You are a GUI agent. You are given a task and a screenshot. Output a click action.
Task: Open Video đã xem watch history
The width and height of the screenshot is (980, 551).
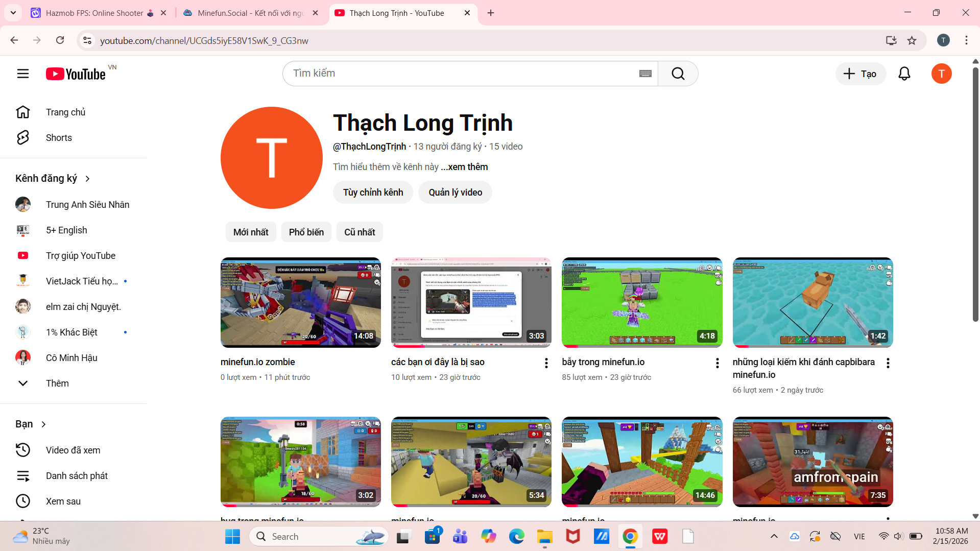(x=73, y=450)
